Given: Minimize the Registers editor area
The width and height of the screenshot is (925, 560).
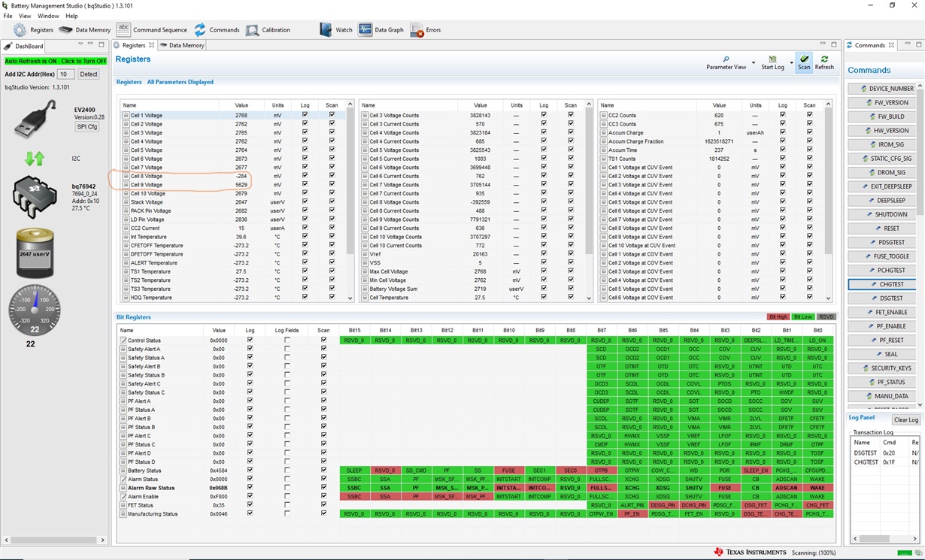Looking at the screenshot, I should pos(823,44).
